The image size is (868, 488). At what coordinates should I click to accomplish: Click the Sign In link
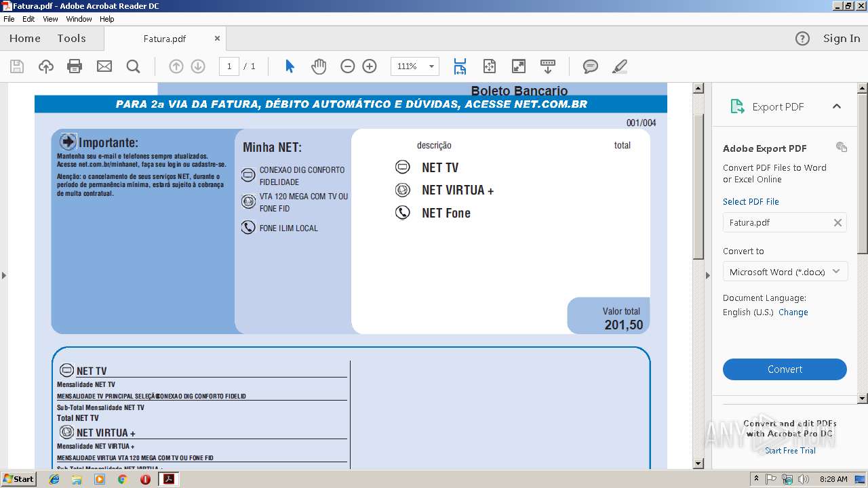pyautogui.click(x=842, y=39)
